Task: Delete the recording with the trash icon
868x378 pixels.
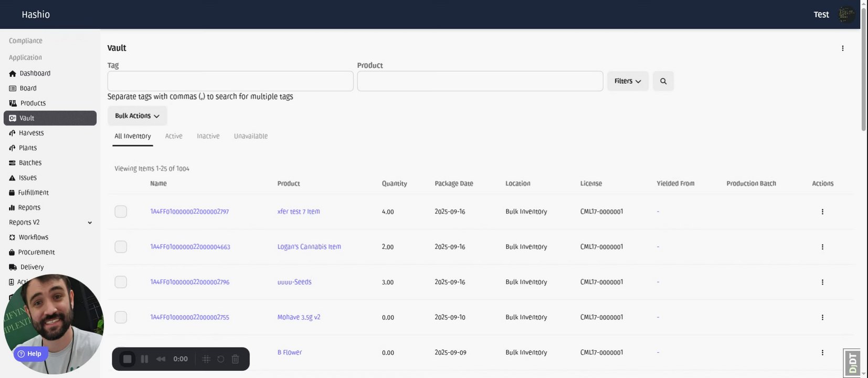Action: tap(235, 359)
